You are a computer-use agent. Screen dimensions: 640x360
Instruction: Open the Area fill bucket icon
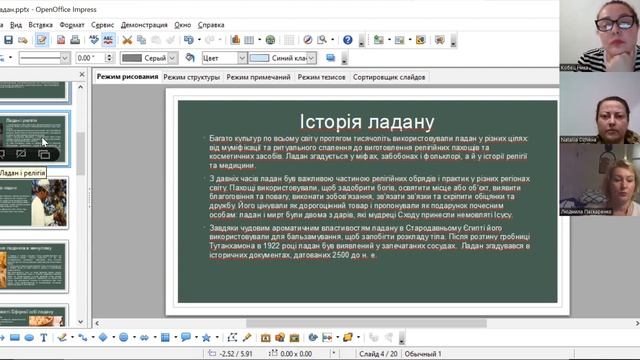pyautogui.click(x=190, y=58)
